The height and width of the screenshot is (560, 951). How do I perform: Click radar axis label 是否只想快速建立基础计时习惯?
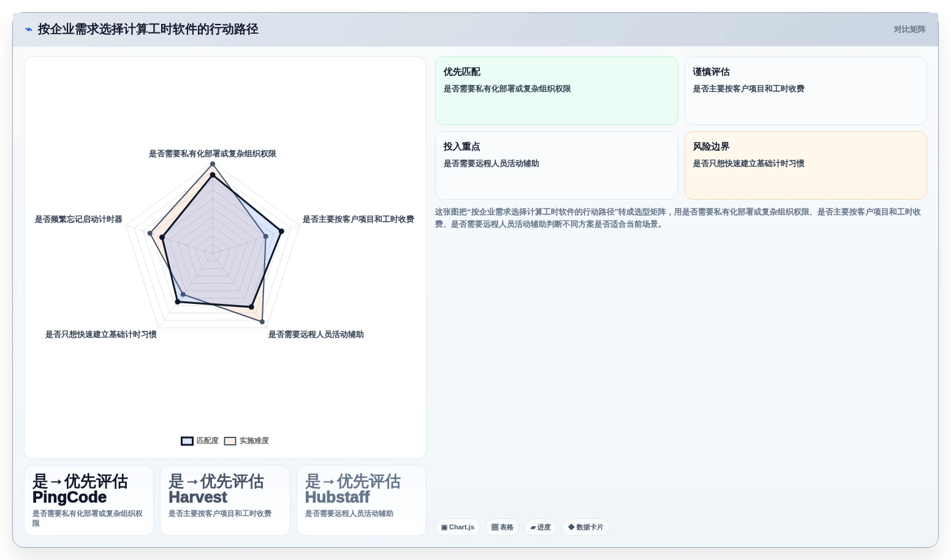point(101,335)
